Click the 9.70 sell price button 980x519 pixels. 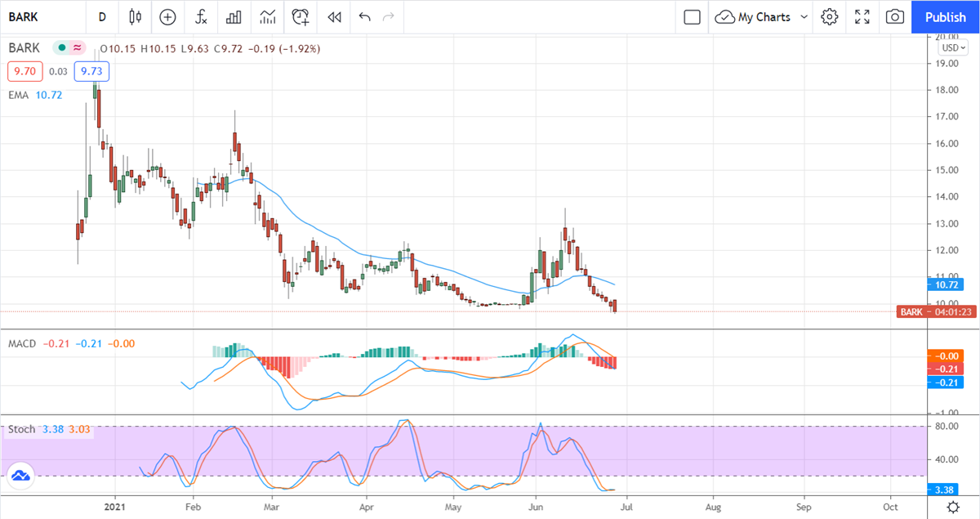click(x=25, y=72)
